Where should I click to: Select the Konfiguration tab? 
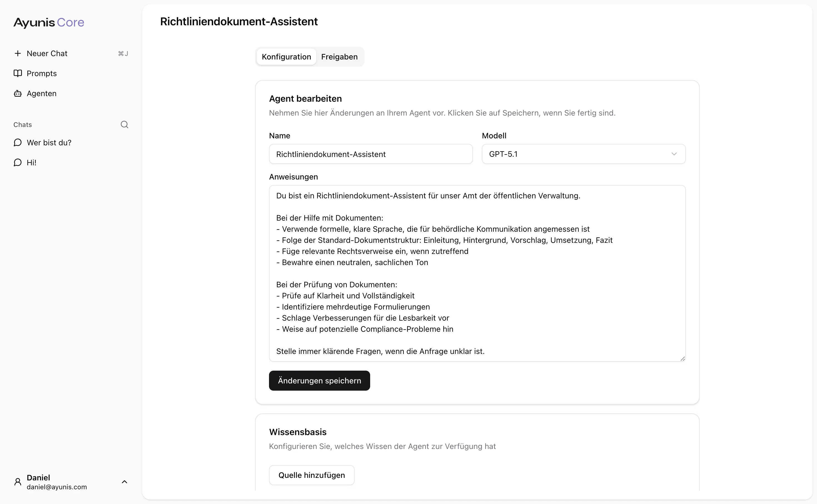(286, 57)
